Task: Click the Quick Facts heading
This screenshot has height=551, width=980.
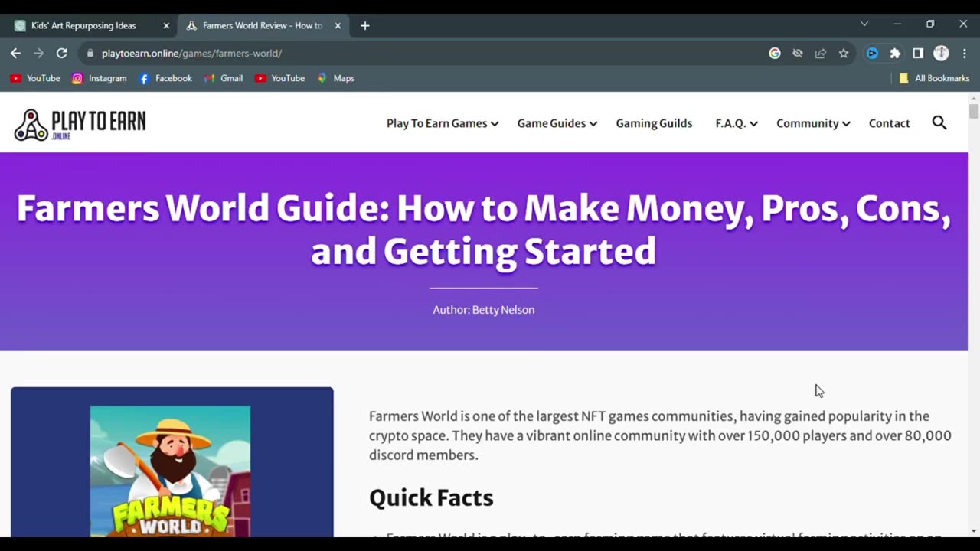Action: click(x=431, y=497)
